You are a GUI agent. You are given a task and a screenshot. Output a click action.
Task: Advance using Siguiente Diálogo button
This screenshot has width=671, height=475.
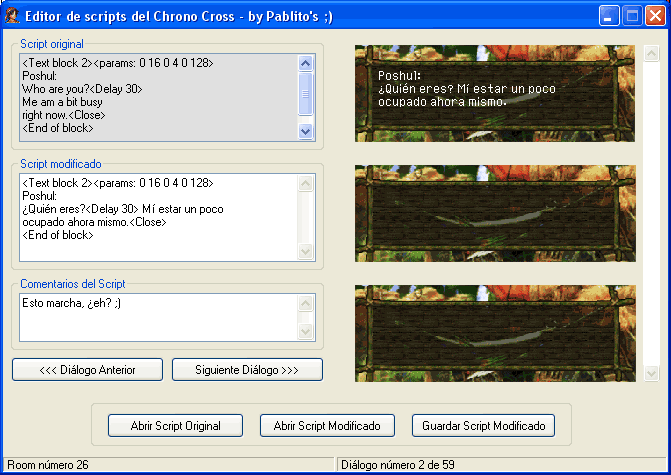[x=247, y=370]
